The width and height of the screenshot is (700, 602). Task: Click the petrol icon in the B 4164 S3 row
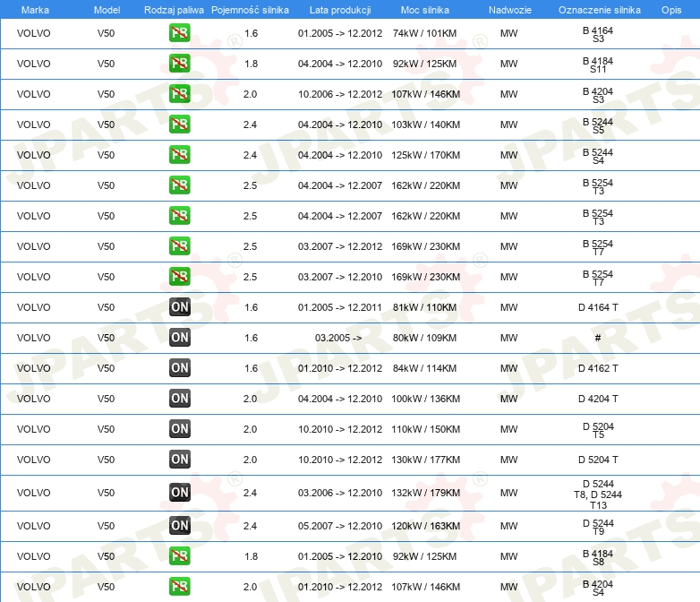coord(179,33)
